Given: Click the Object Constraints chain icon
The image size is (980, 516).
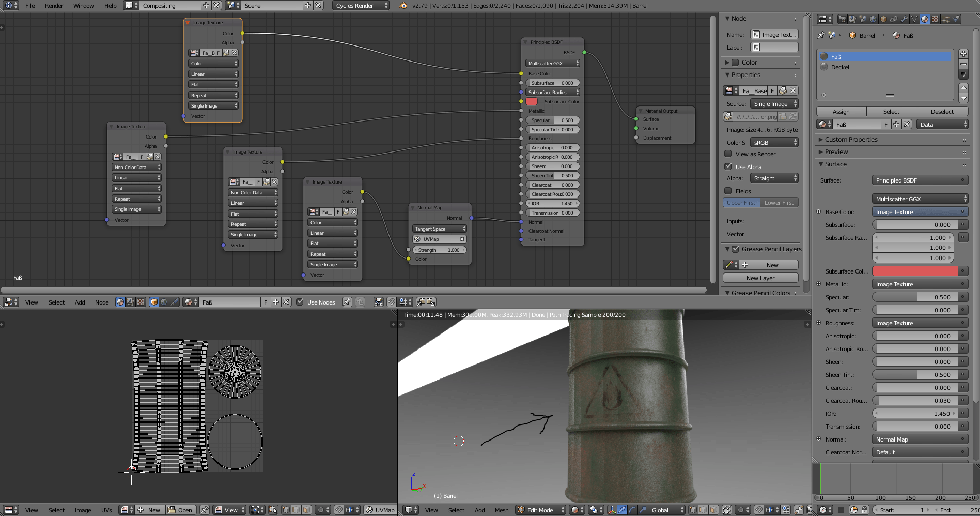Looking at the screenshot, I should point(894,19).
